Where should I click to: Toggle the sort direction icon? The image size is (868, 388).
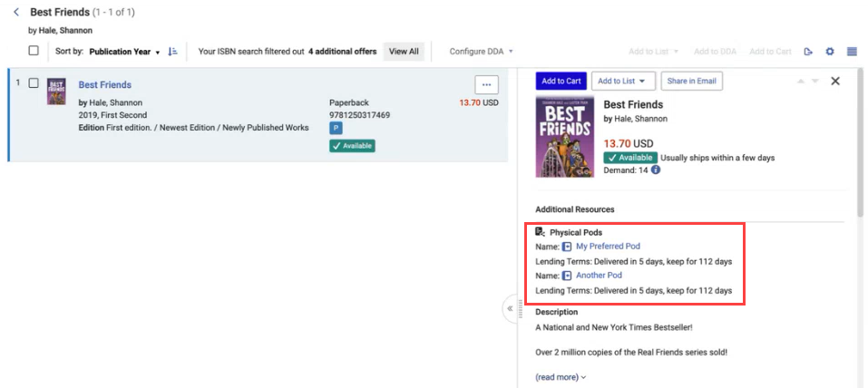click(173, 52)
